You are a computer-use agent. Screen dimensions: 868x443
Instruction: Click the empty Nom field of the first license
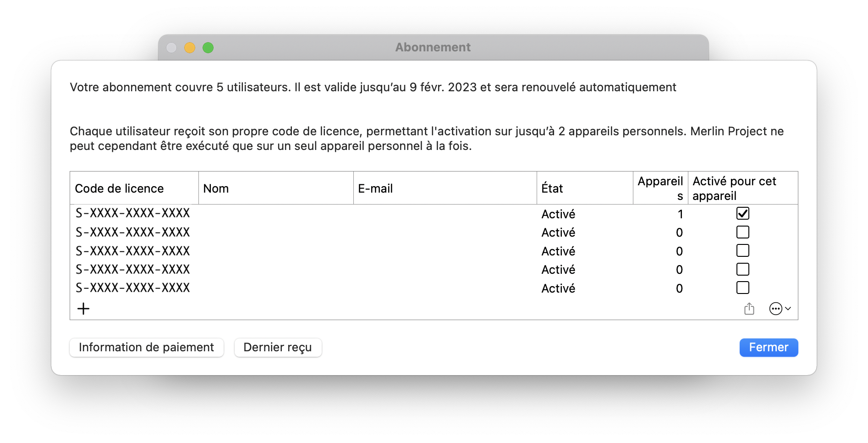[x=275, y=213]
